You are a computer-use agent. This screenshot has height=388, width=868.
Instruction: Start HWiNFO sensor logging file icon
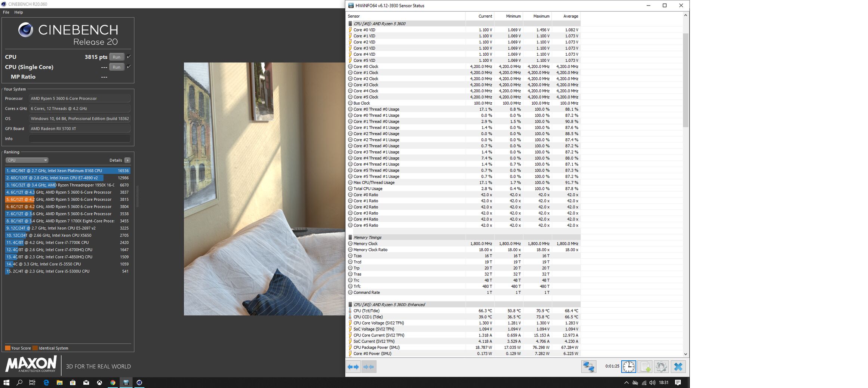pos(645,367)
